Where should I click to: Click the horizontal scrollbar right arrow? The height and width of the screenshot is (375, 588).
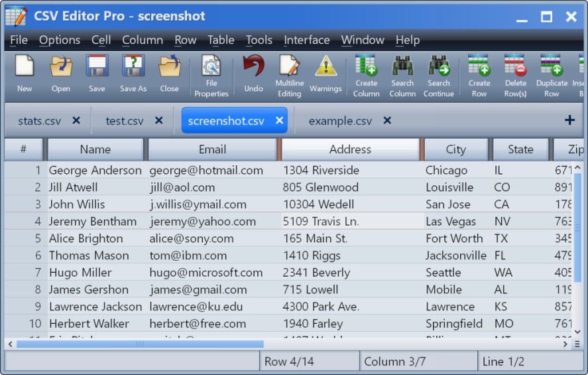tap(565, 344)
